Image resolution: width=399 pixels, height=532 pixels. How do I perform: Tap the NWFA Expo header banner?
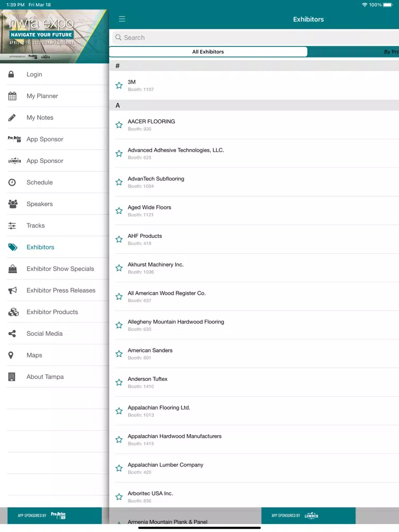coord(54,36)
